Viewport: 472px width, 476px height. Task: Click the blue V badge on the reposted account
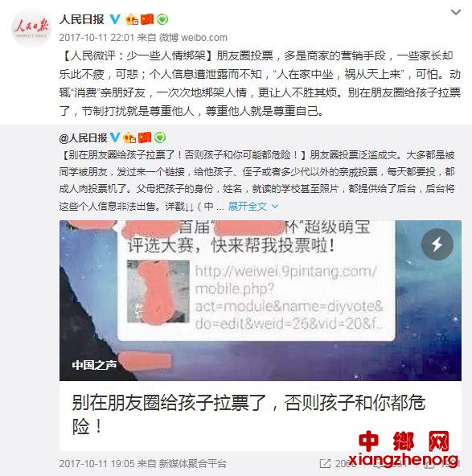pos(115,137)
